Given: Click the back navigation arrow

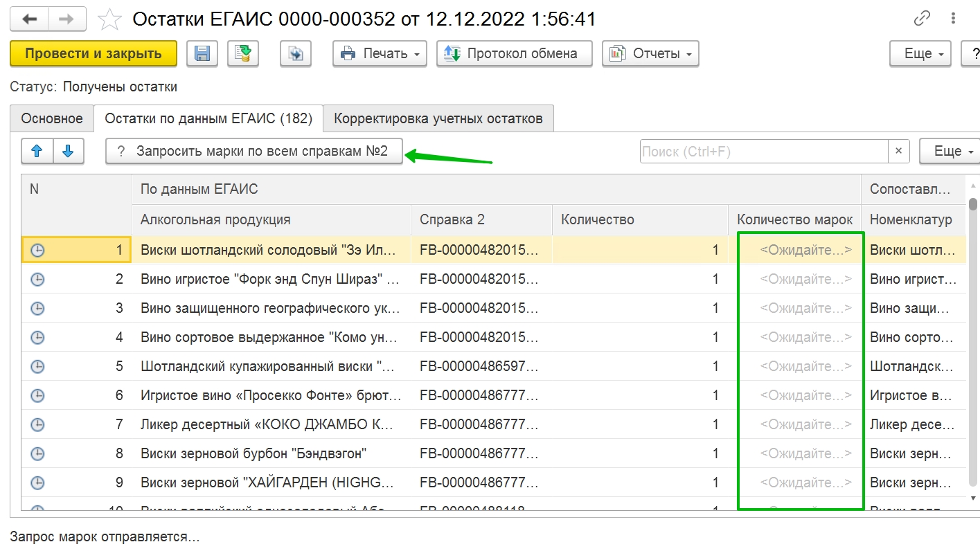Looking at the screenshot, I should tap(30, 20).
